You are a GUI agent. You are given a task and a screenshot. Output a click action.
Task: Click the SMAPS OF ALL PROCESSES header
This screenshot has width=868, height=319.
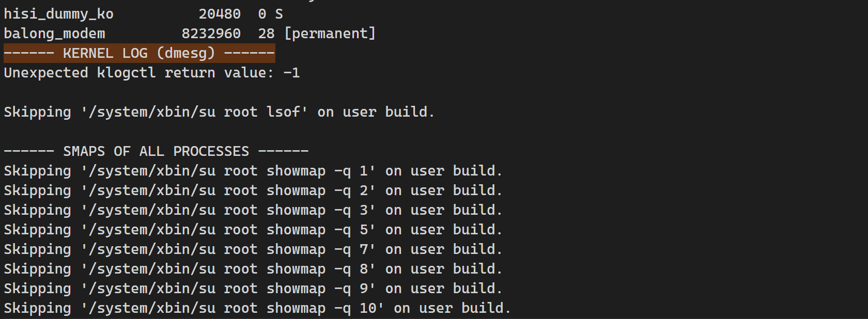click(156, 151)
